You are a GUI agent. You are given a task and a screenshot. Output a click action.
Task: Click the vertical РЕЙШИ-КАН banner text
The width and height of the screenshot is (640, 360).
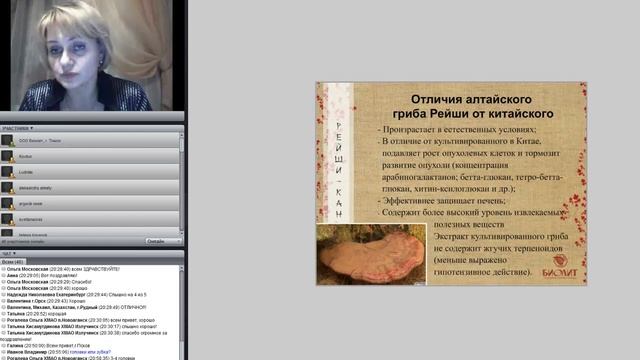tap(339, 169)
